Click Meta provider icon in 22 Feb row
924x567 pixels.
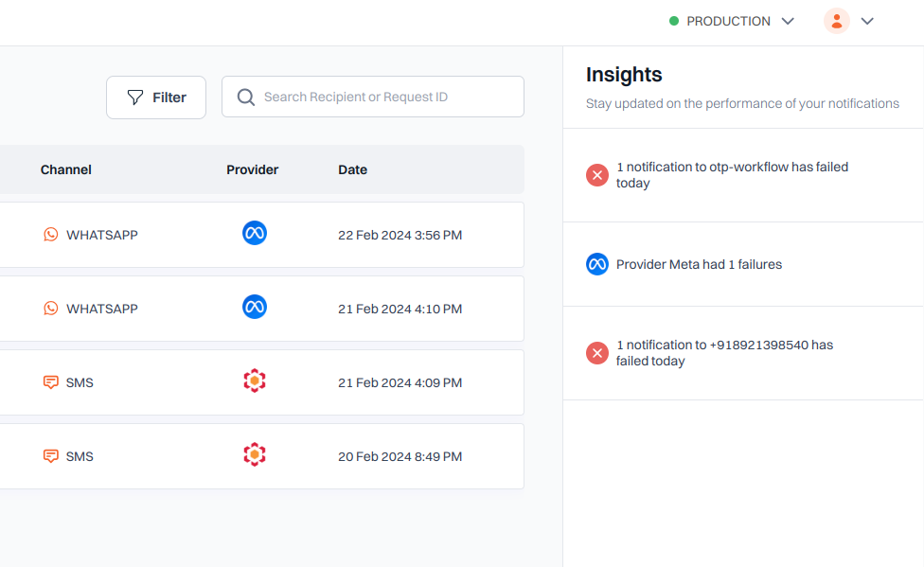255,233
